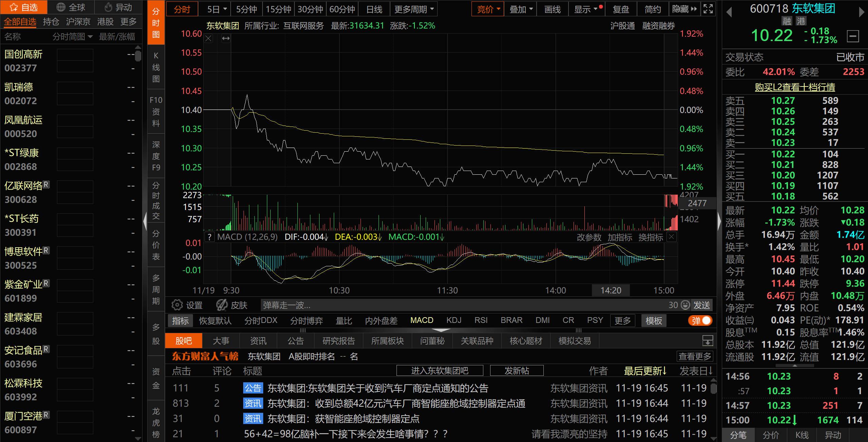Click the minus icon next to price
The width and height of the screenshot is (868, 442).
click(853, 36)
